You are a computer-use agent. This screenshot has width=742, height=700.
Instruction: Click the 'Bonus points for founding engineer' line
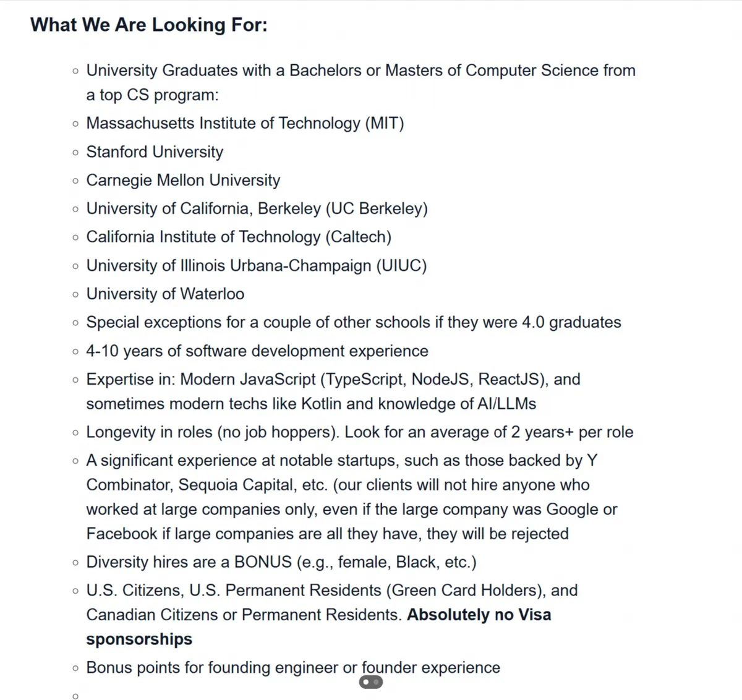coord(293,667)
